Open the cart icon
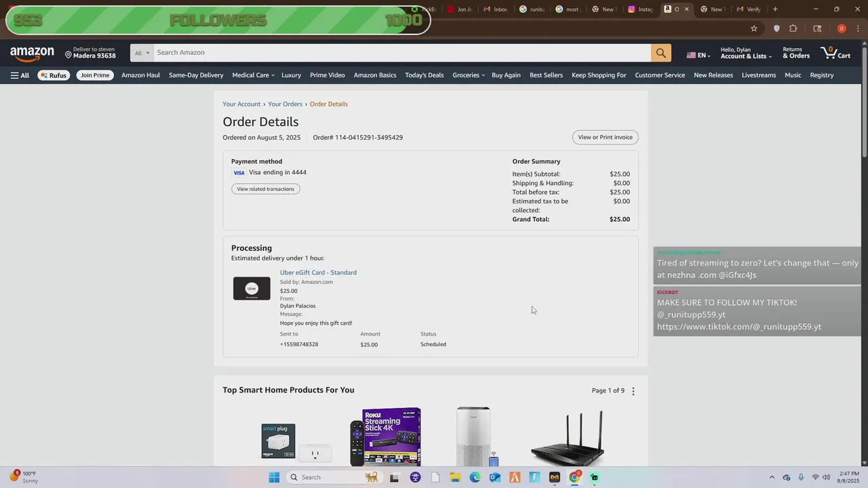 tap(835, 53)
